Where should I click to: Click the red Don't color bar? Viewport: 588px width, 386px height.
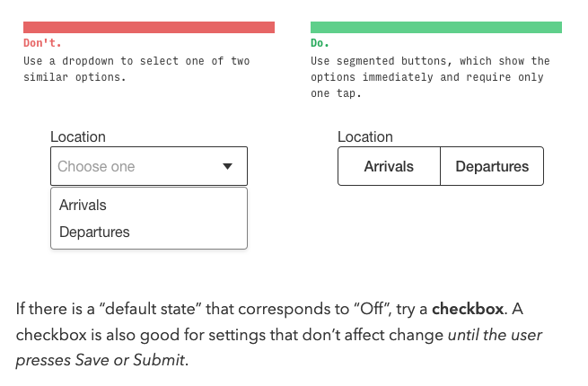click(149, 27)
